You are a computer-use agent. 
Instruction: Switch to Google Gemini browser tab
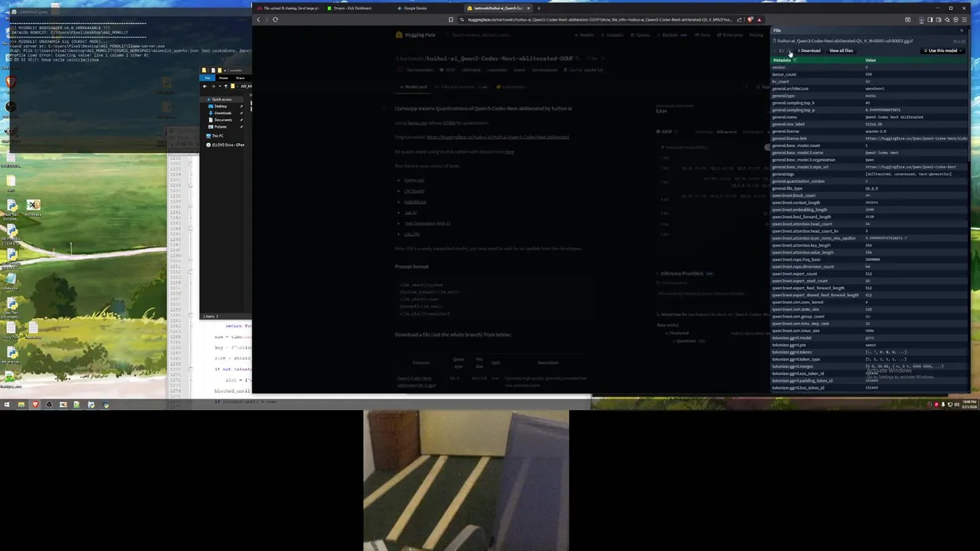[416, 8]
